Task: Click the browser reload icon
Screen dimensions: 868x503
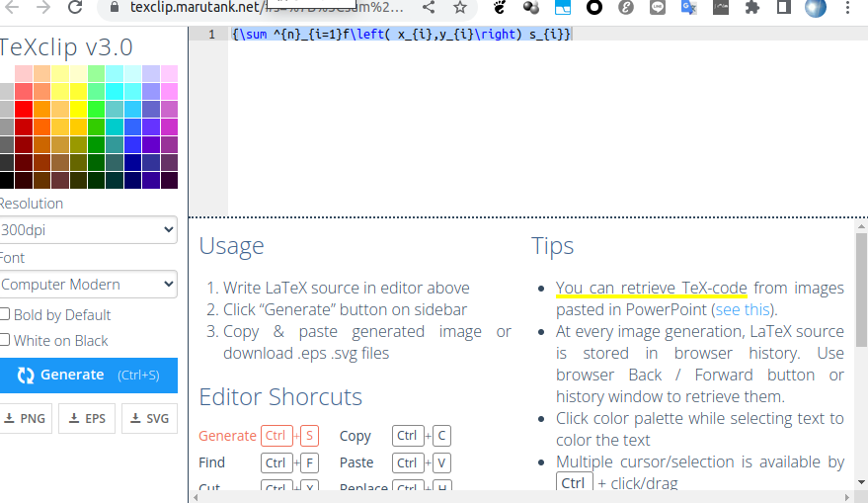Action: click(x=75, y=7)
